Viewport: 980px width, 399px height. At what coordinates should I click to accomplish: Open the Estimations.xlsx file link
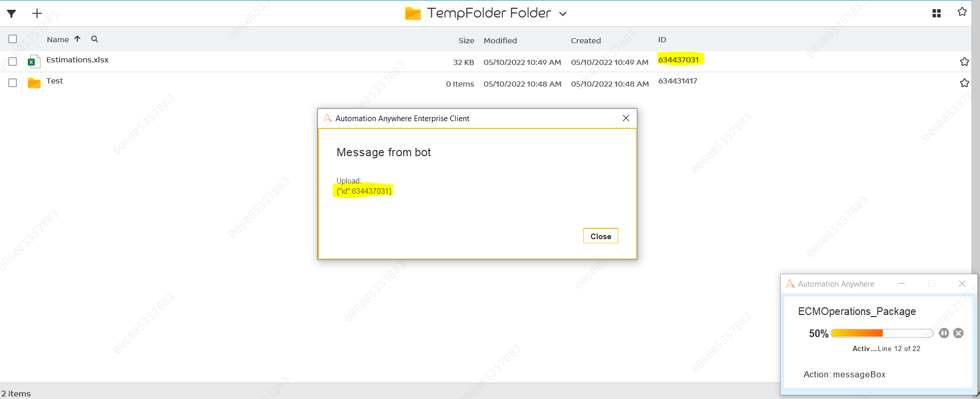pyautogui.click(x=77, y=60)
